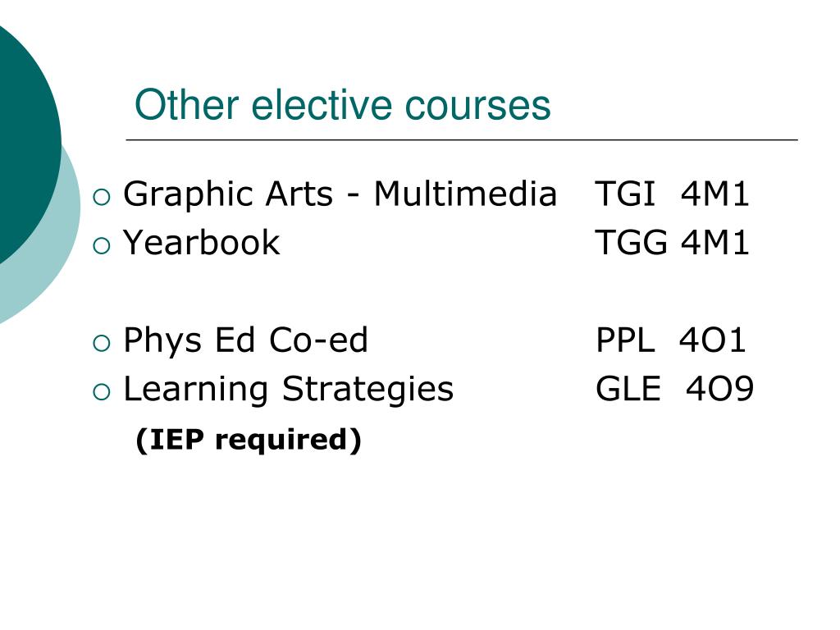Viewport: 840px width, 630px height.
Task: Click the word 'elective' in the title
Action: coord(322,105)
